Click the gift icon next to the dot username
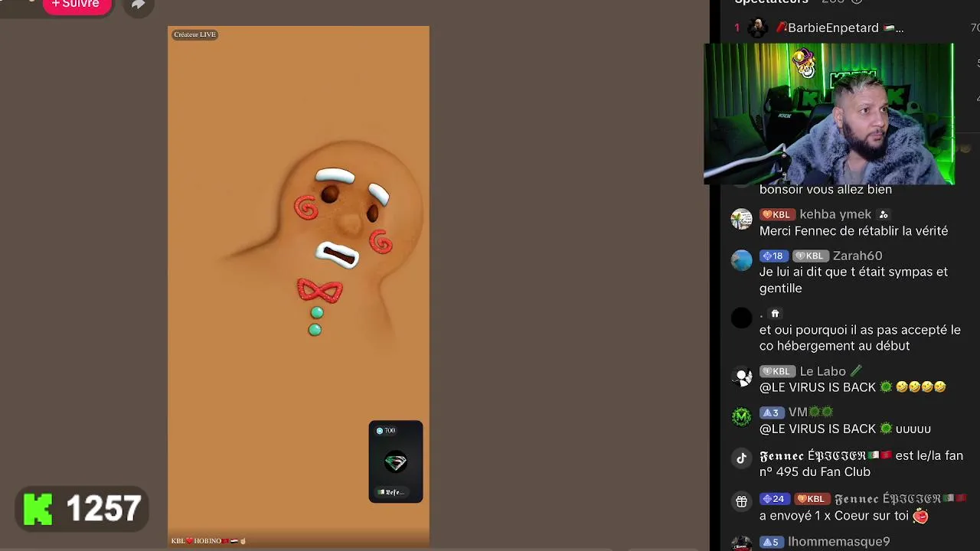Viewport: 980px width, 551px height. pos(775,314)
